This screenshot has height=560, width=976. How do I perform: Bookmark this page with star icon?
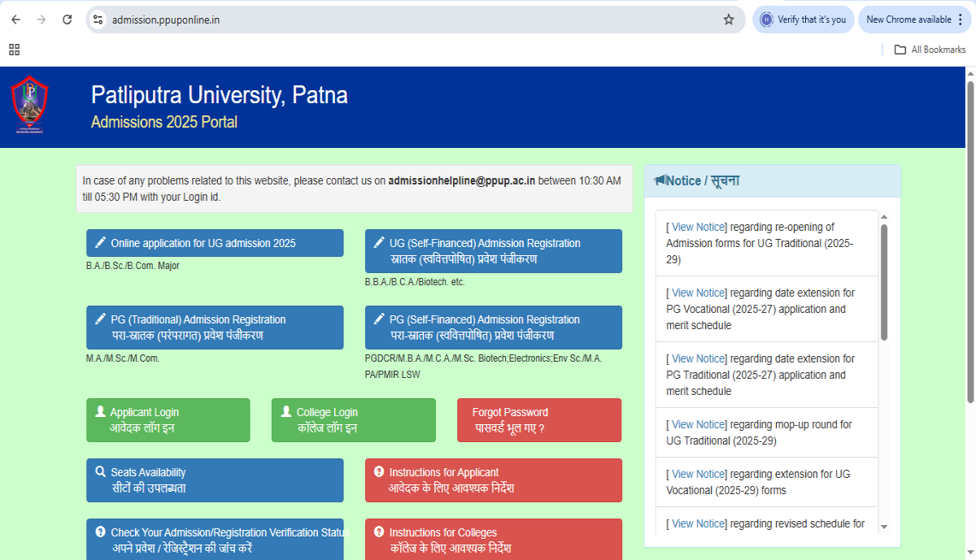click(x=729, y=20)
